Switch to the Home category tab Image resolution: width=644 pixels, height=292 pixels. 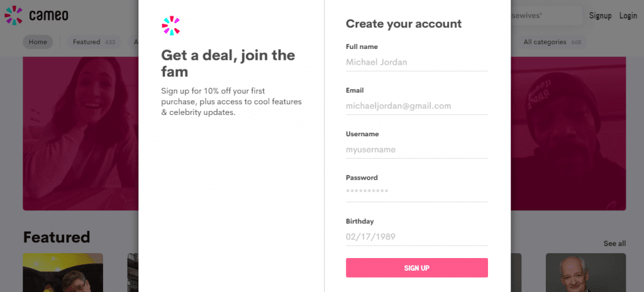(x=38, y=42)
